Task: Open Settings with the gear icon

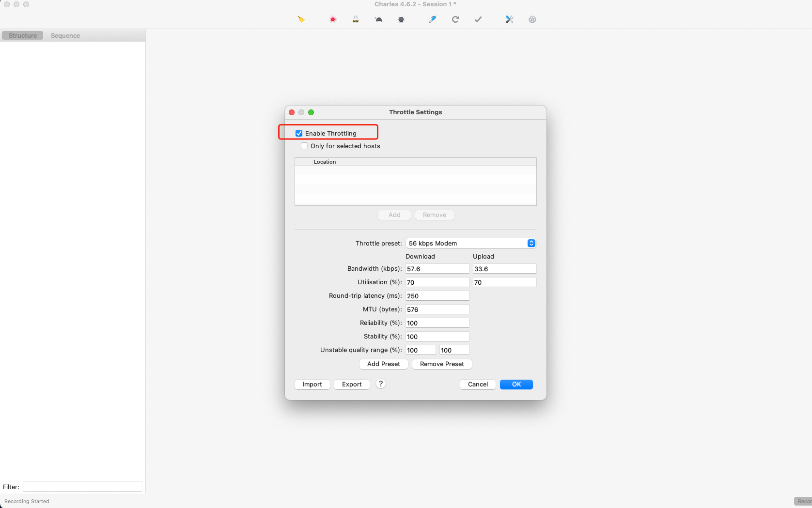Action: (532, 19)
